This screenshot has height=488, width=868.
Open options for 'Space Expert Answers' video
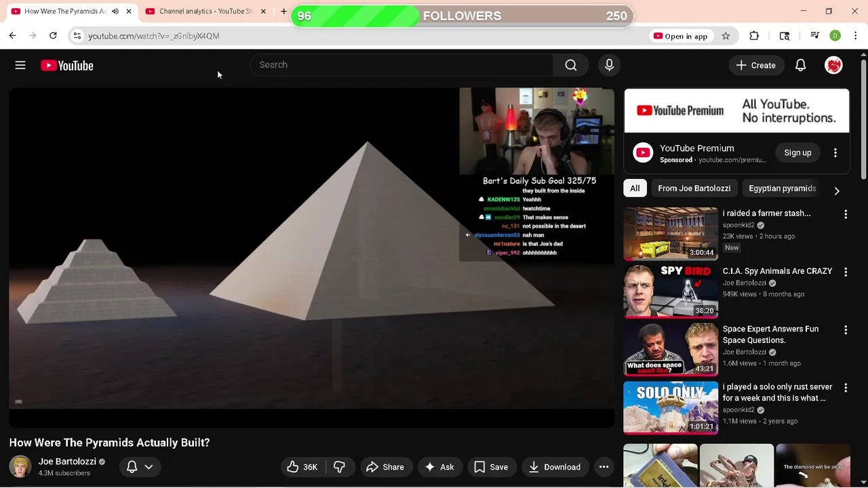[x=845, y=330]
